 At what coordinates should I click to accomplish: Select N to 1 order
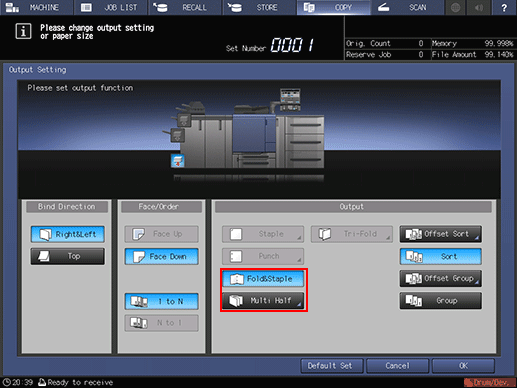162,323
